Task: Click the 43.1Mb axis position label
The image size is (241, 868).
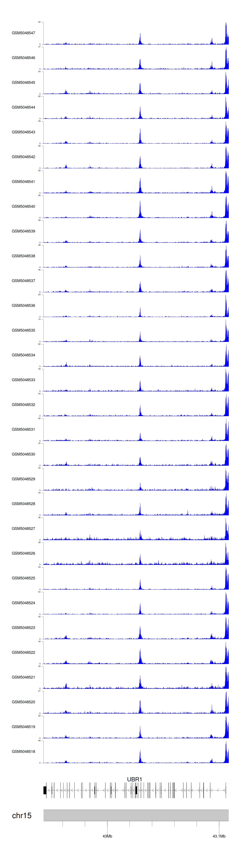Action: 219,836
